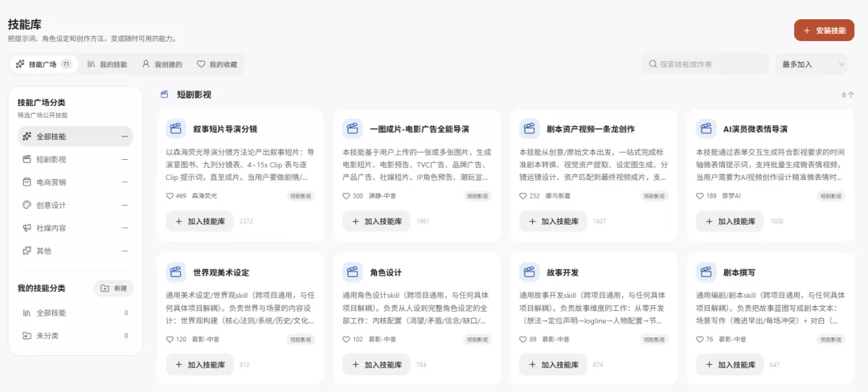Viewport: 868px width, 392px height.
Task: Click 短剧影视 tag on 角色设计 card
Action: click(x=477, y=340)
